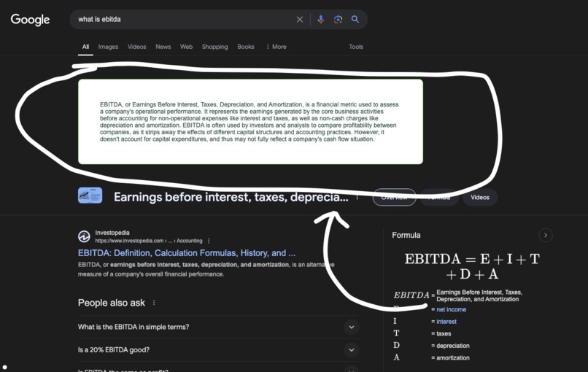The width and height of the screenshot is (588, 372).
Task: Click the '= amortization' formula row
Action: click(450, 357)
